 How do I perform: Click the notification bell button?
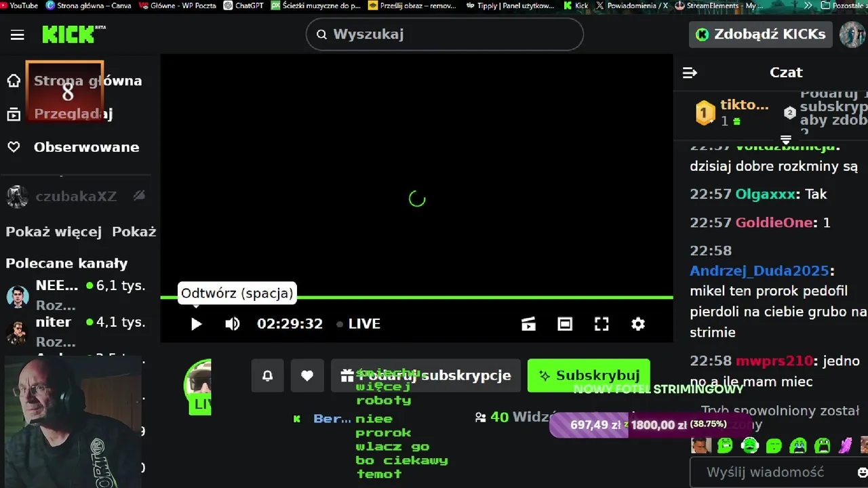pos(267,375)
